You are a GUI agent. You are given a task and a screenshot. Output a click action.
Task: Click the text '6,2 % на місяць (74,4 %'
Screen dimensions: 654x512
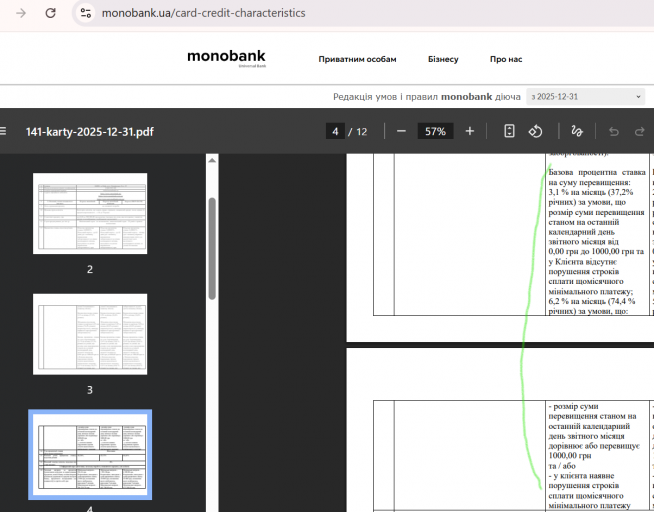(x=592, y=301)
